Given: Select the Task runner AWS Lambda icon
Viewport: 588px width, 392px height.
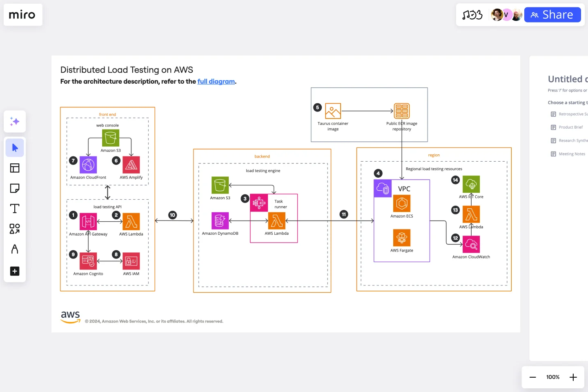Looking at the screenshot, I should point(277,221).
